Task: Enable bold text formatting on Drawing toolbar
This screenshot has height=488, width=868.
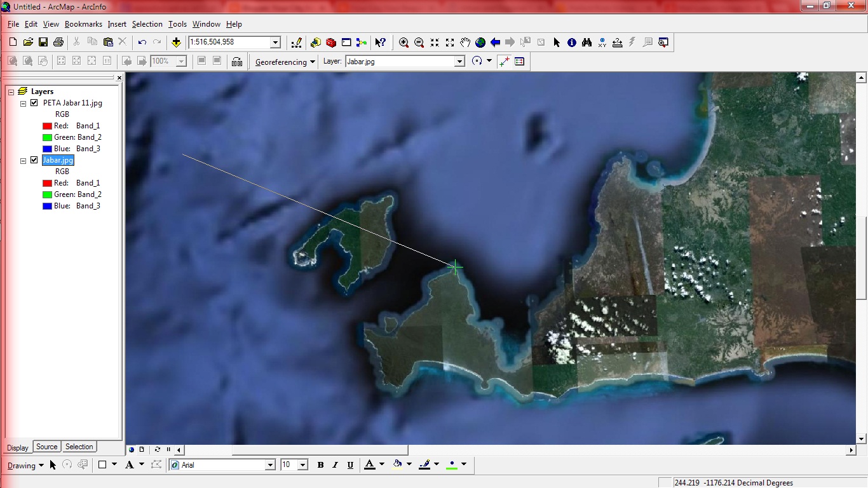Action: click(320, 464)
